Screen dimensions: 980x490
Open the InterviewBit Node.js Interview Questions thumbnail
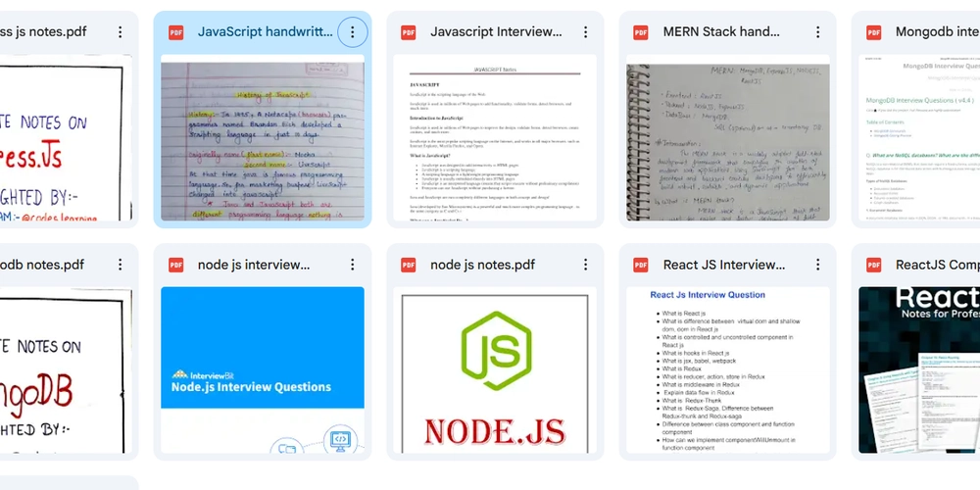263,370
